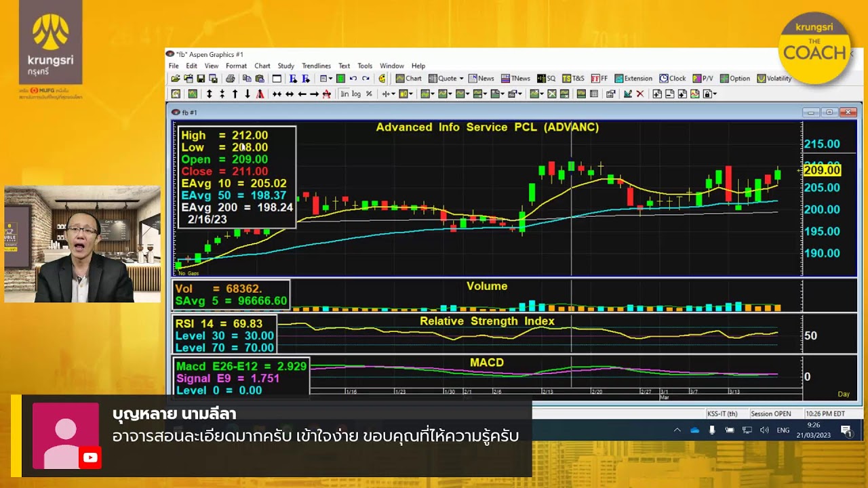Open the Chart menu in menu bar
868x488 pixels.
[262, 66]
